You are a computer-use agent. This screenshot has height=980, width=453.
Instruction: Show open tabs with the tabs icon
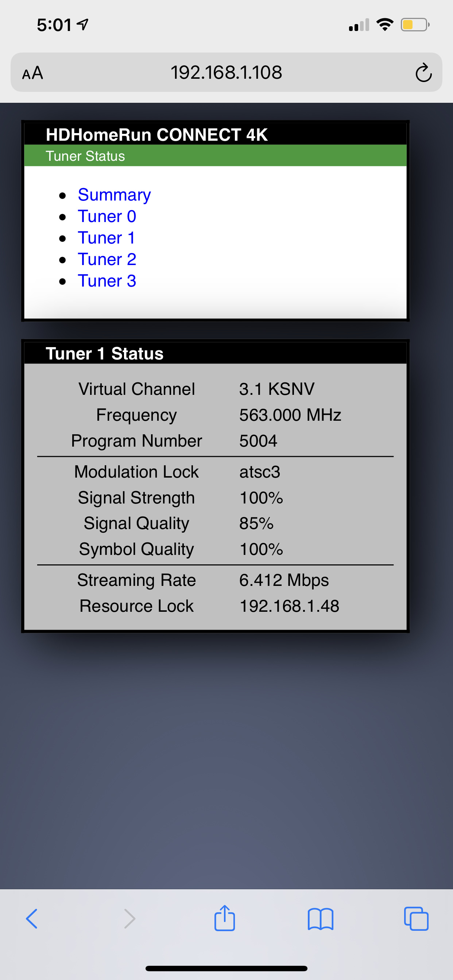click(416, 919)
